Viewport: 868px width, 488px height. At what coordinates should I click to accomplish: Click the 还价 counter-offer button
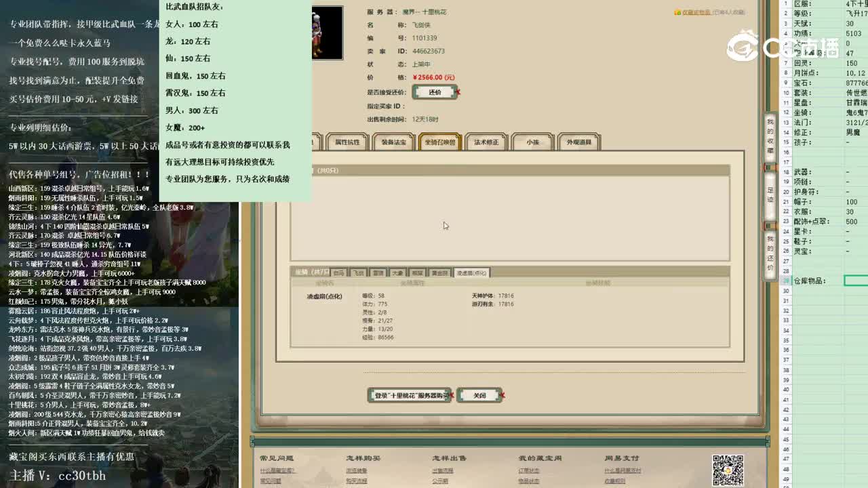click(435, 91)
